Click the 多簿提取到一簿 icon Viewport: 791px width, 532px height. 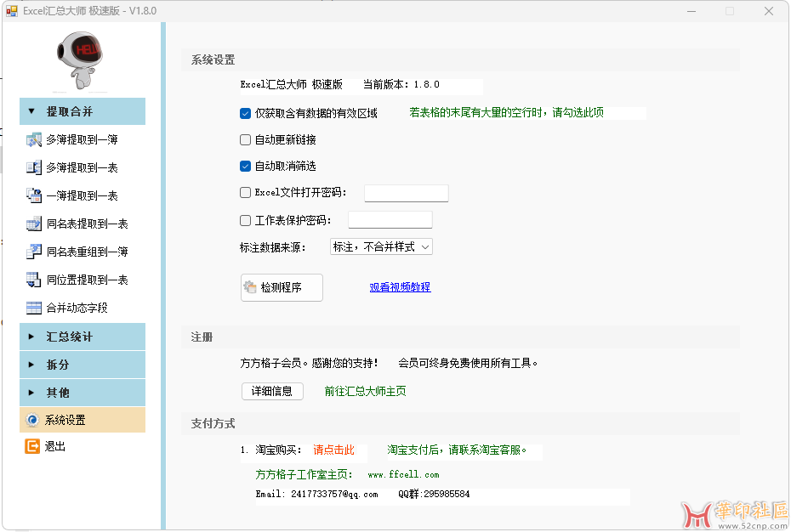(x=34, y=139)
